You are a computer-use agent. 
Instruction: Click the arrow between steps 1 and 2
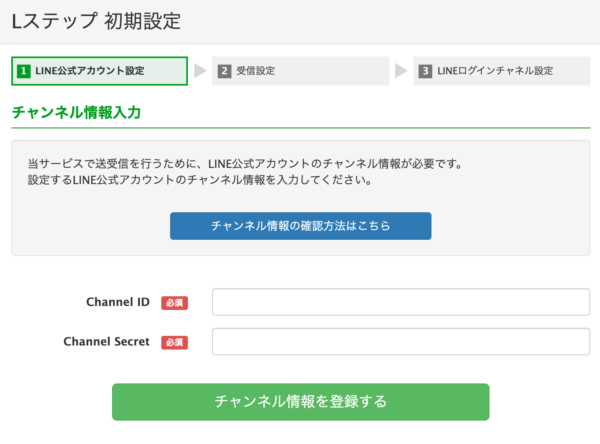tap(200, 72)
